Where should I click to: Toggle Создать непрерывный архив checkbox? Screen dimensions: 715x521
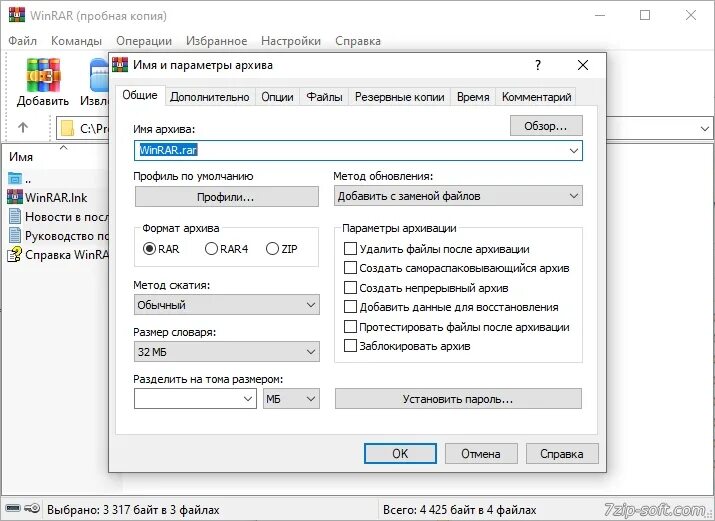pyautogui.click(x=350, y=288)
